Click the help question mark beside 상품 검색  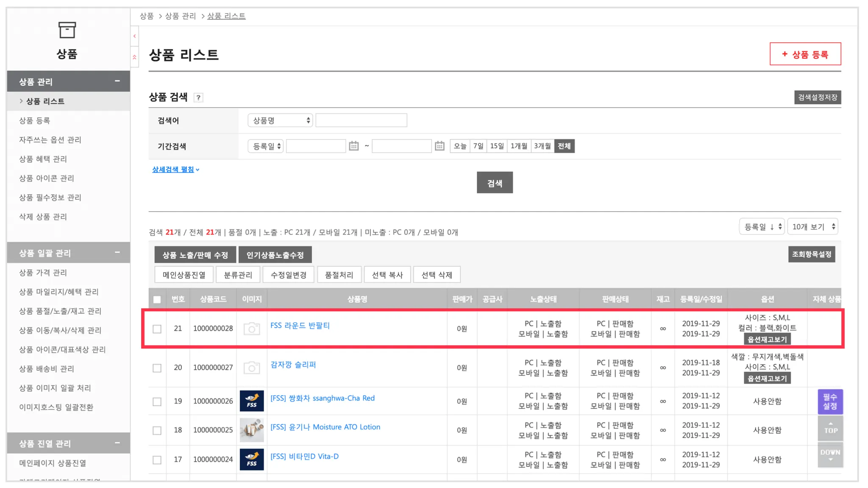coord(198,98)
